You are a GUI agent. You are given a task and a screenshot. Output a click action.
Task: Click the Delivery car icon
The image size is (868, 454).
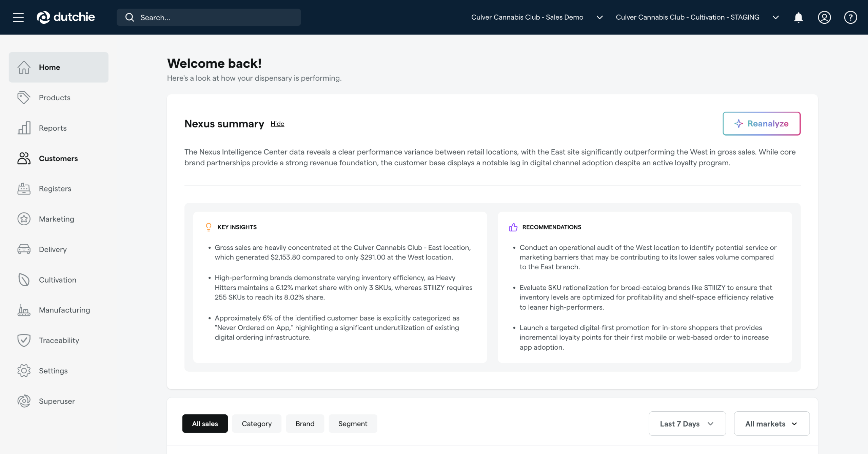point(24,249)
